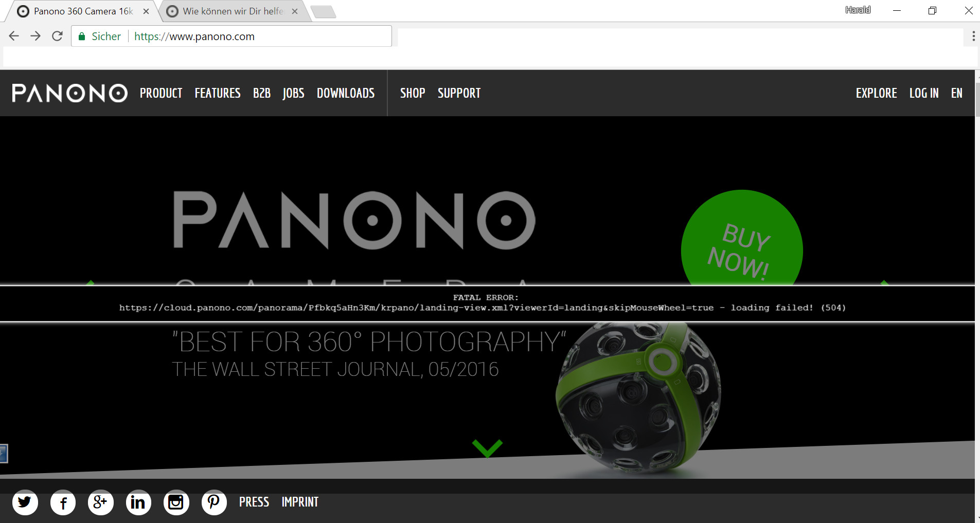This screenshot has height=523, width=980.
Task: Open the LOG IN link
Action: pyautogui.click(x=924, y=93)
